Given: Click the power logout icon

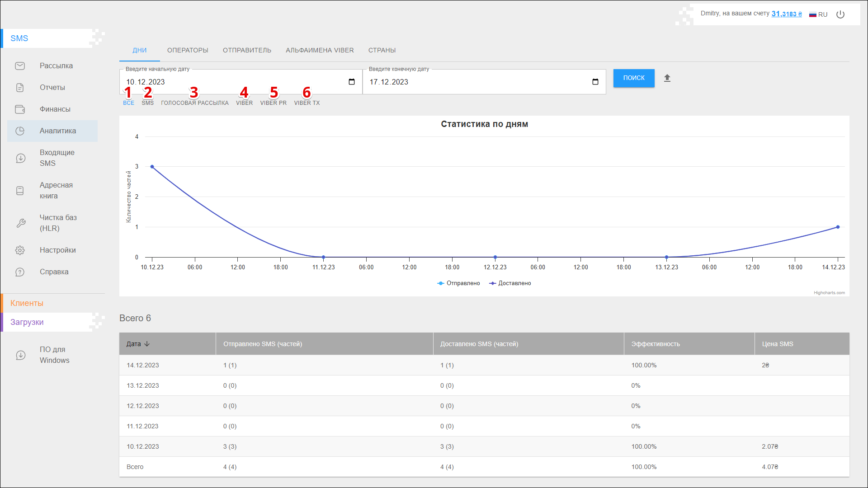Looking at the screenshot, I should [840, 14].
